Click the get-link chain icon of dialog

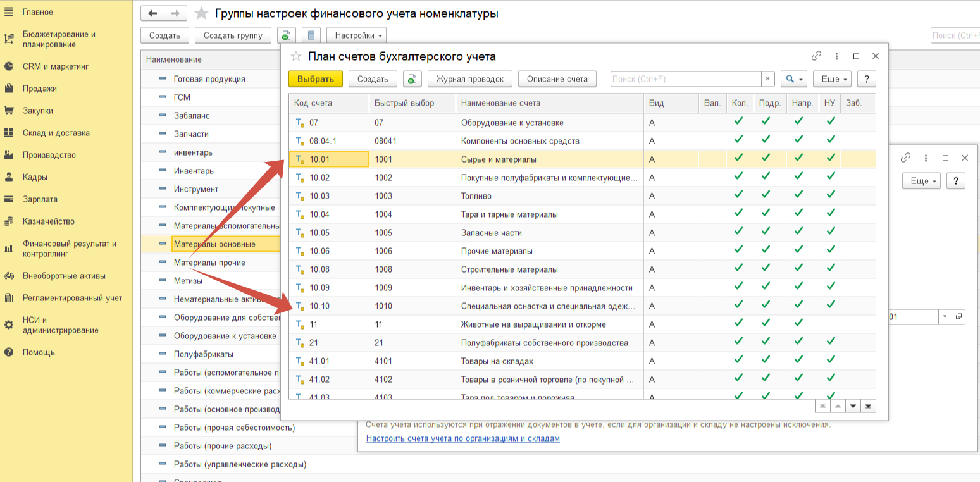pyautogui.click(x=817, y=56)
